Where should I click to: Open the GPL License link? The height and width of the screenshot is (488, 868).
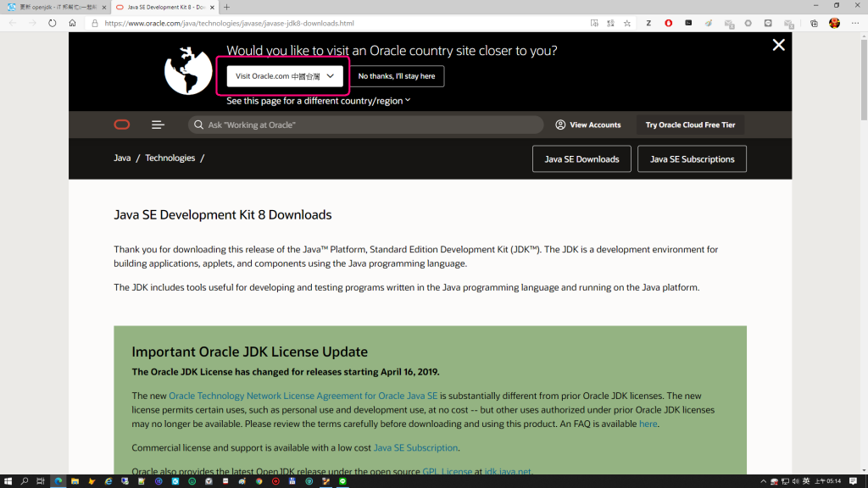[448, 471]
